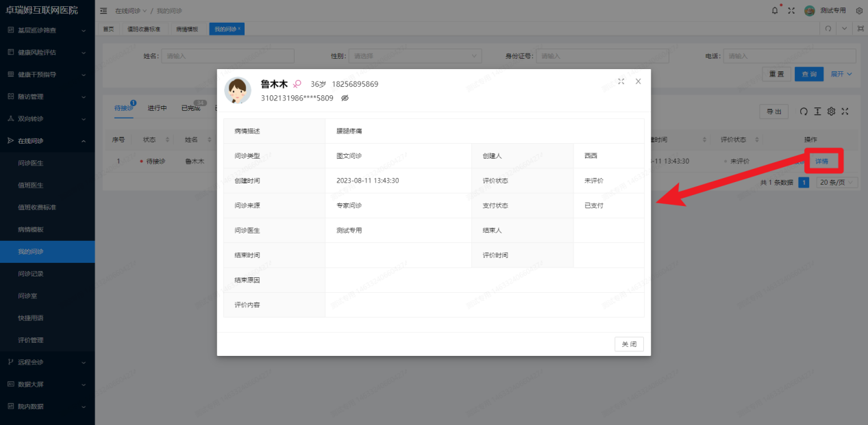868x425 pixels.
Task: Open the 20条/页 page size dropdown
Action: click(x=837, y=183)
